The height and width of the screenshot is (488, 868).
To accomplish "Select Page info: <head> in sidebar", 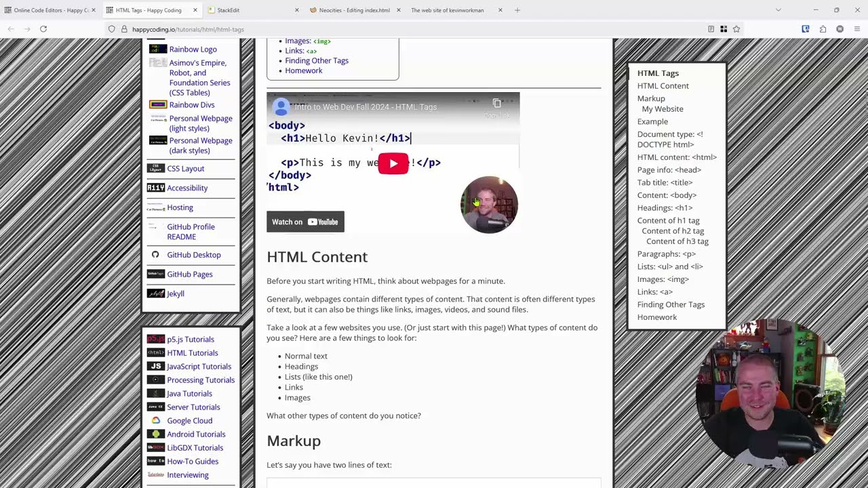I will (669, 170).
